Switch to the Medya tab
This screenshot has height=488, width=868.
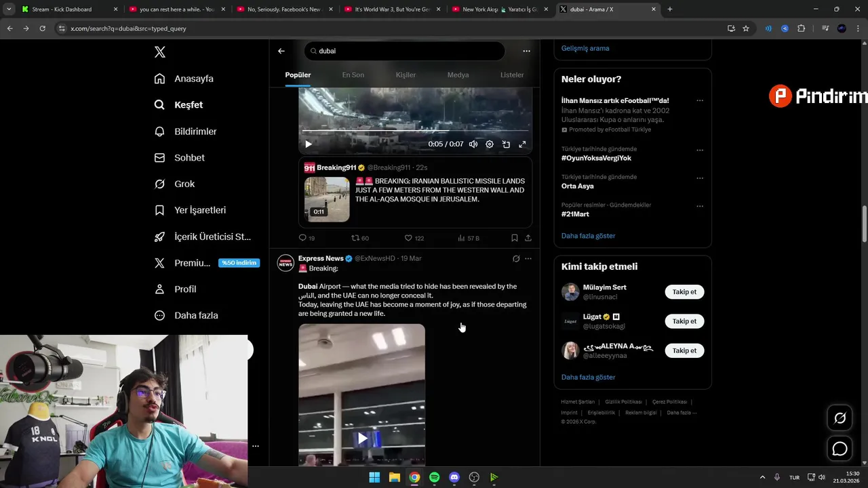(x=458, y=75)
